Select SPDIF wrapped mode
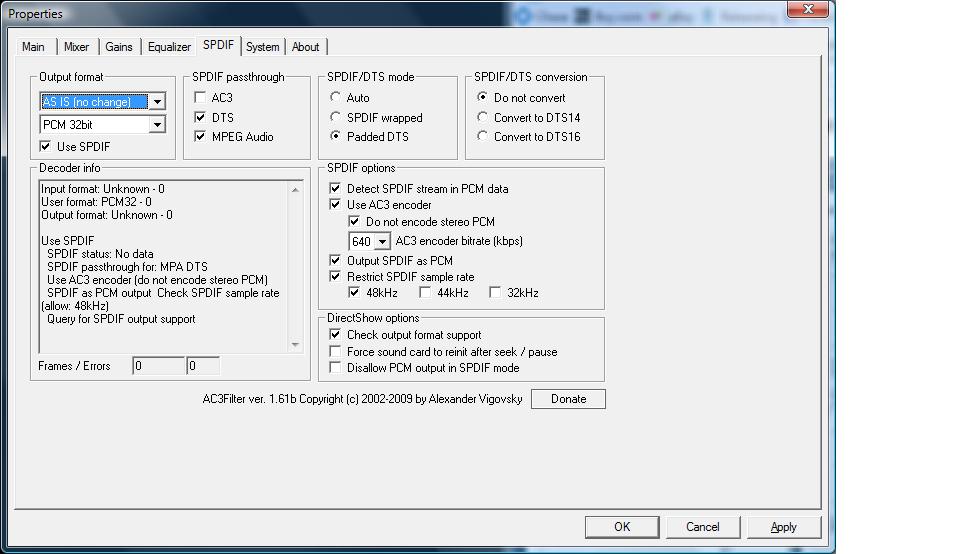Screen dimensions: 960x554 [336, 118]
